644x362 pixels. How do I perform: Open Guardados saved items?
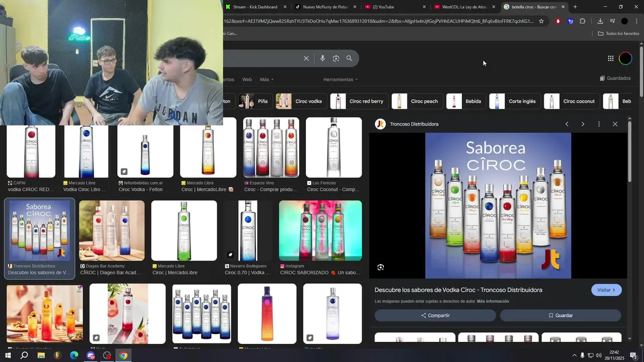tap(615, 78)
